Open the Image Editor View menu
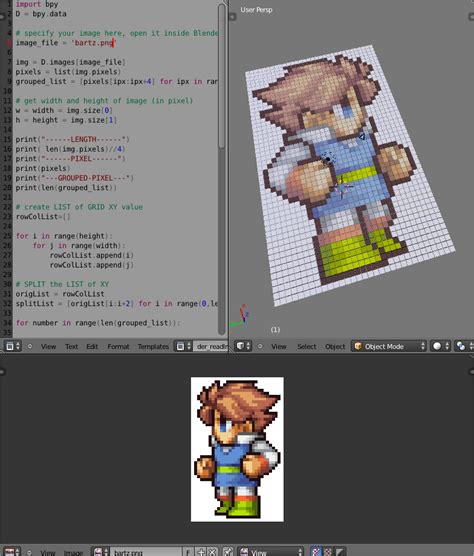 pos(48,552)
